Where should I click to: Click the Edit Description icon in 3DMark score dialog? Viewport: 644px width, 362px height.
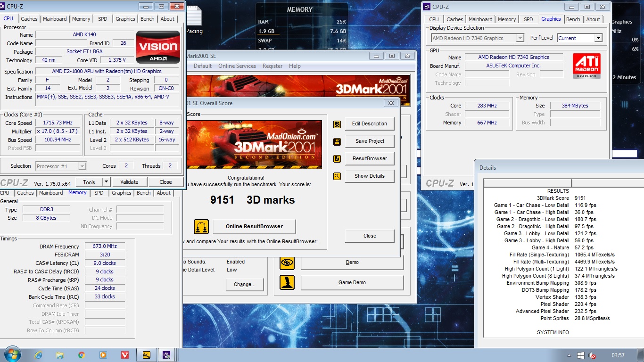[337, 124]
